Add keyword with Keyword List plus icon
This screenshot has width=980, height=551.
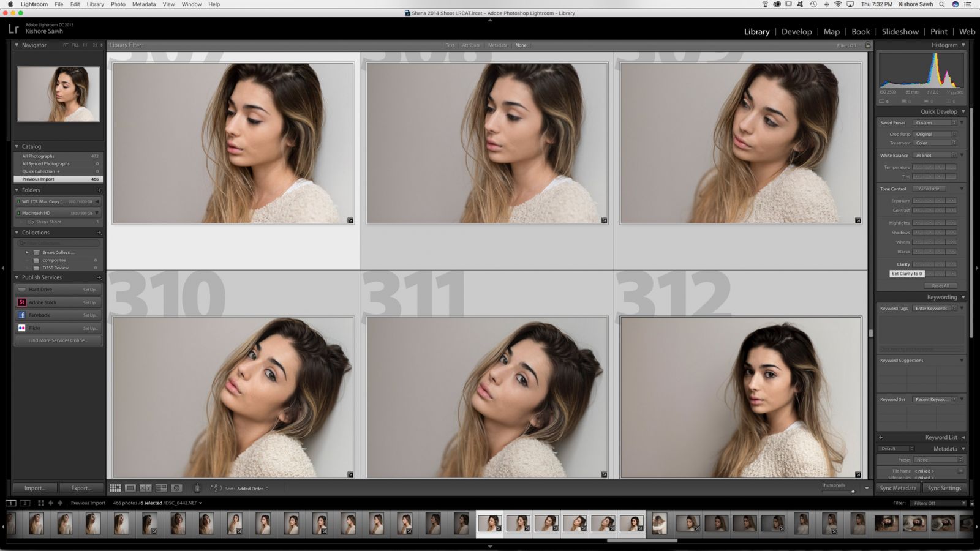[x=881, y=437]
